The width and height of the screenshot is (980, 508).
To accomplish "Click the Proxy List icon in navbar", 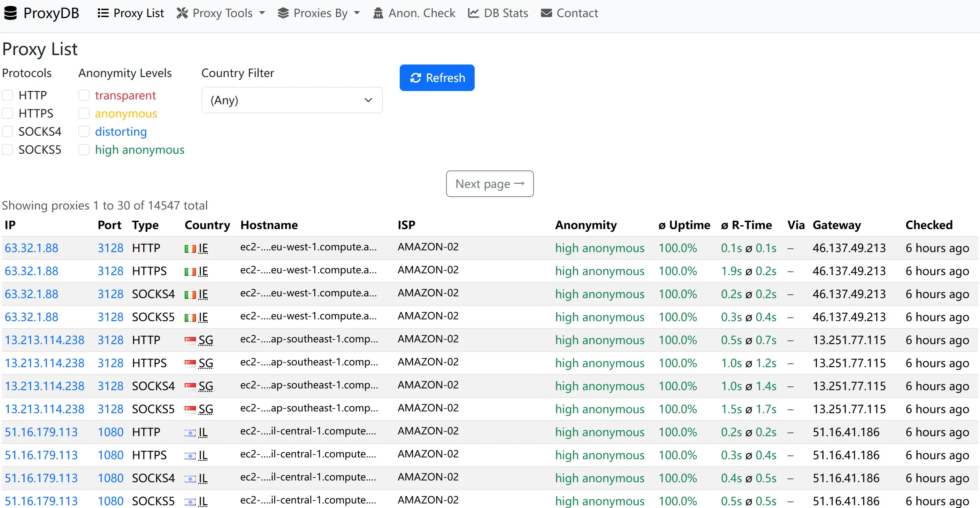I will coord(103,13).
